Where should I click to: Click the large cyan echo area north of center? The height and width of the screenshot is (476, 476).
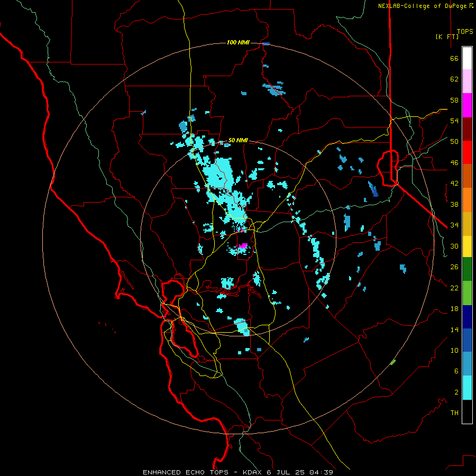(x=220, y=173)
